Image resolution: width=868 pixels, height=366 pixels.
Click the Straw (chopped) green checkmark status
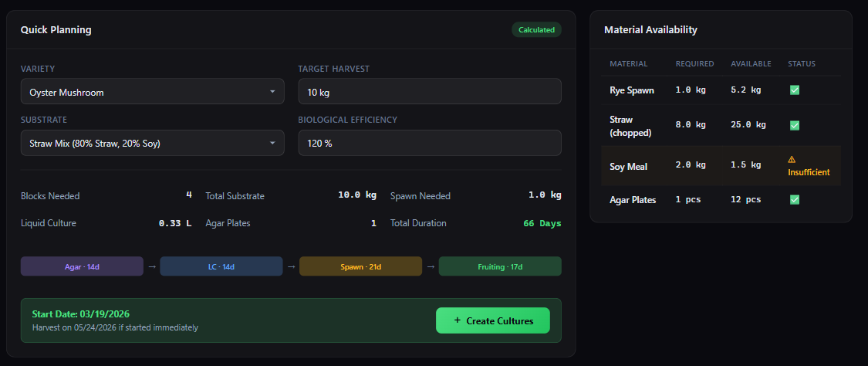(794, 125)
